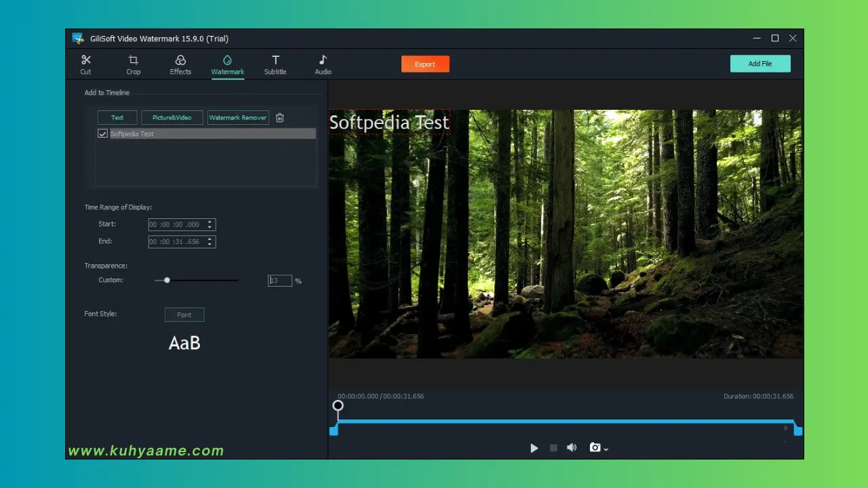The width and height of the screenshot is (868, 488).
Task: Click the transparence percentage input box
Action: pyautogui.click(x=280, y=281)
